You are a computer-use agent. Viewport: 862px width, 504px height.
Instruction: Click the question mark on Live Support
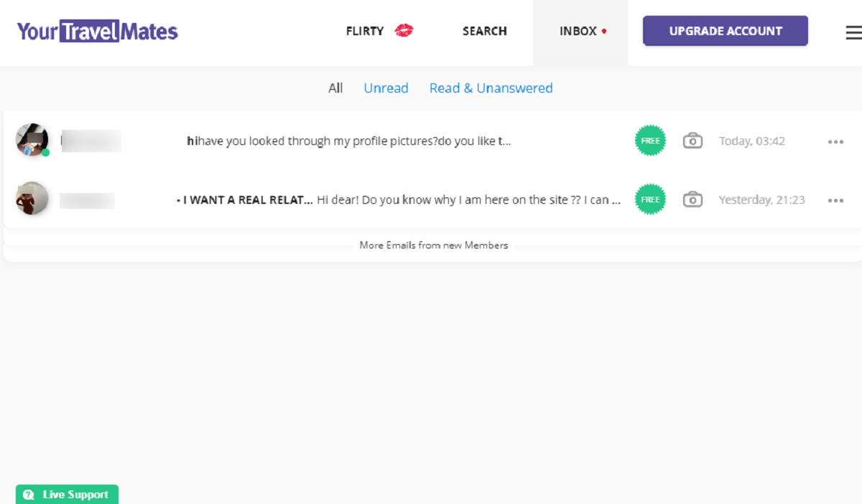pyautogui.click(x=29, y=494)
